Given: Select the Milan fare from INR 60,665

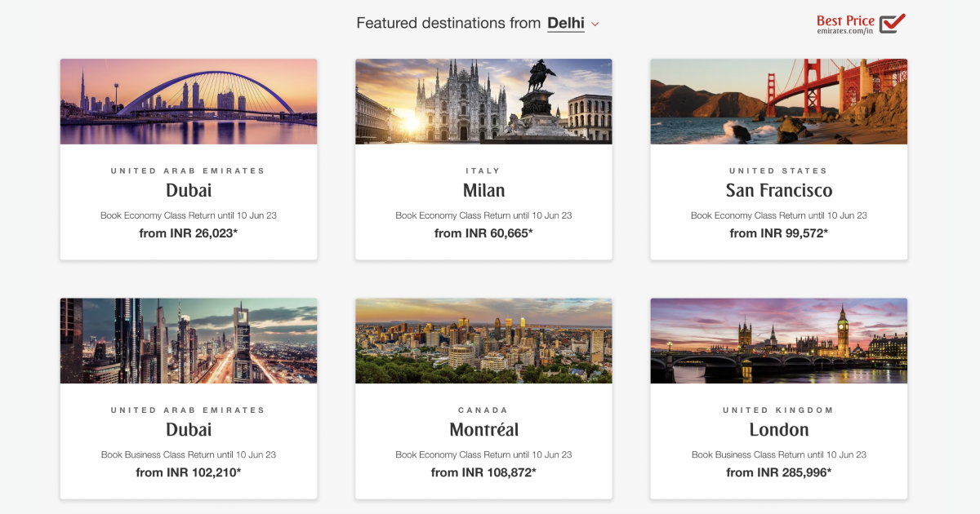Looking at the screenshot, I should point(483,233).
